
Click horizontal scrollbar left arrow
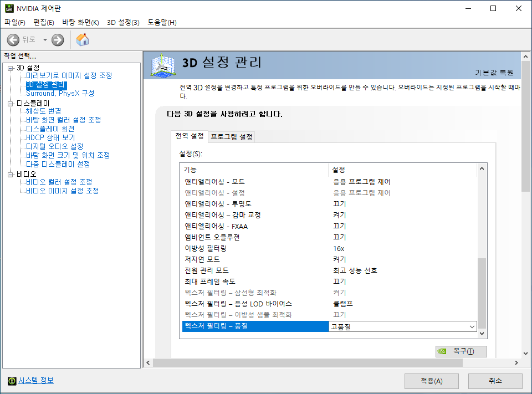pyautogui.click(x=148, y=363)
